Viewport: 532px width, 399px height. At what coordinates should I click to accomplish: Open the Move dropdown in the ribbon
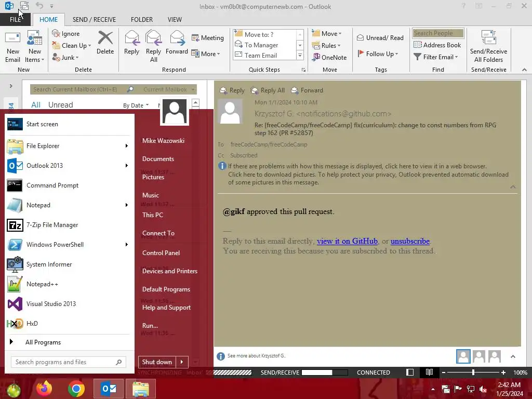pyautogui.click(x=327, y=33)
